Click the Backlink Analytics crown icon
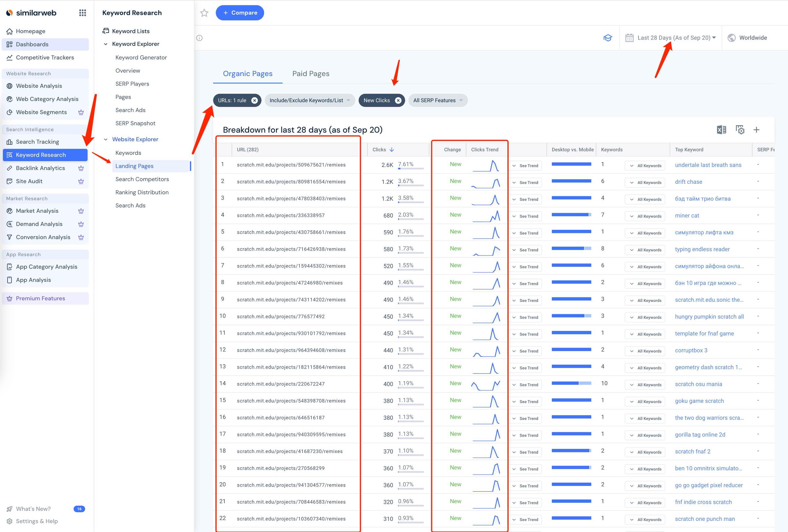788x532 pixels. pyautogui.click(x=81, y=168)
